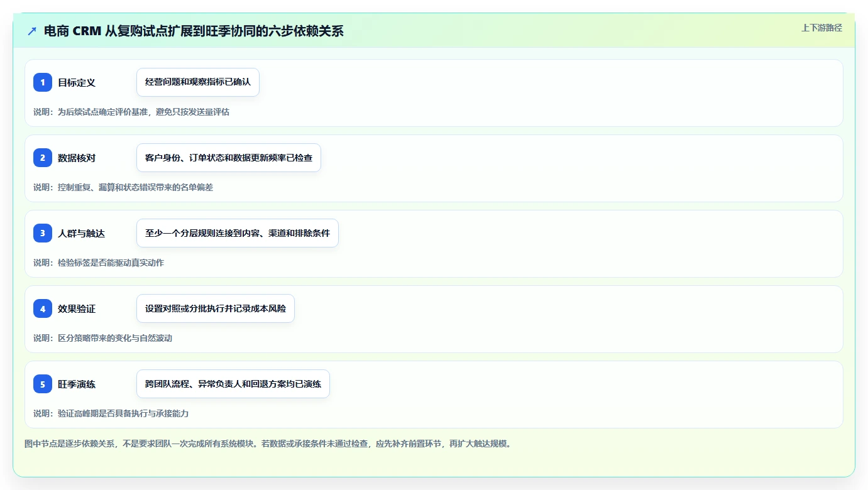Click the 目标定义 step title
868x490 pixels.
point(77,82)
